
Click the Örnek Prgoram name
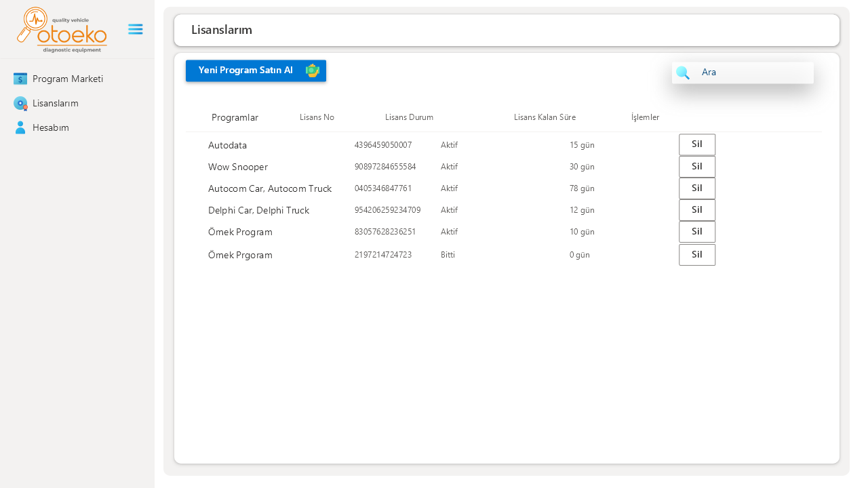240,255
